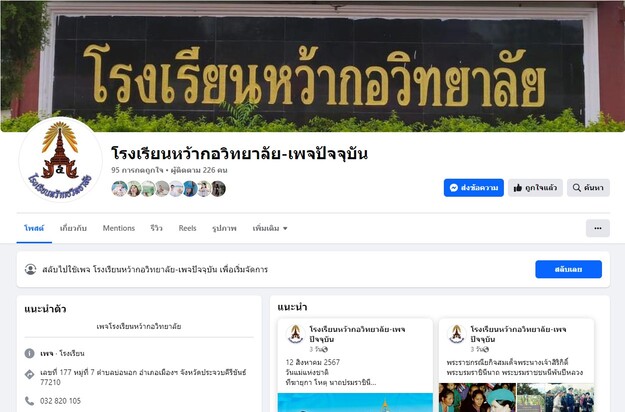Click the info icon beside เพจ · โรงเรียน
The width and height of the screenshot is (625, 412).
tap(29, 353)
